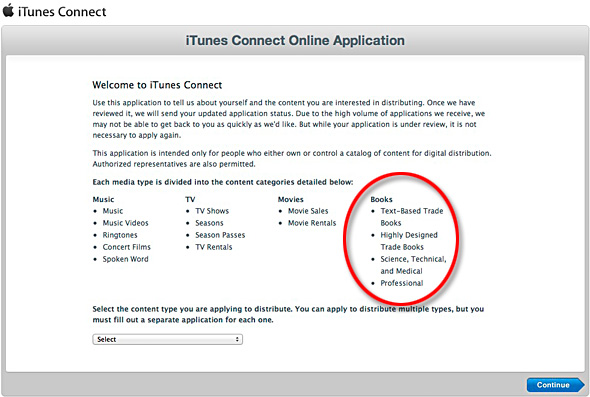This screenshot has height=397, width=590.
Task: Click the Highly Designed Trade Books item
Action: pyautogui.click(x=409, y=241)
